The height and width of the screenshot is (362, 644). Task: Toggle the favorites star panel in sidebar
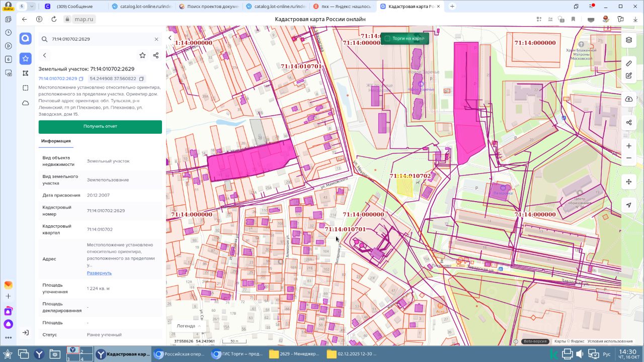26,58
